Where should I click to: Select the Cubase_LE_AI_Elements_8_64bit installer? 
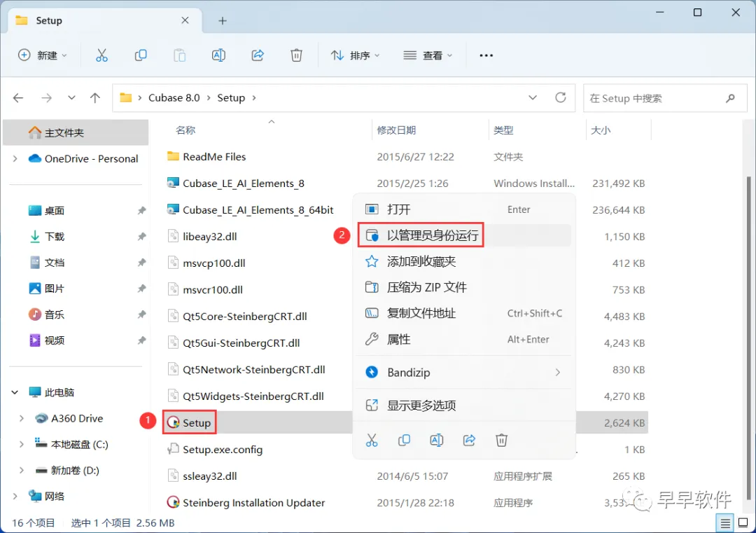(x=258, y=210)
